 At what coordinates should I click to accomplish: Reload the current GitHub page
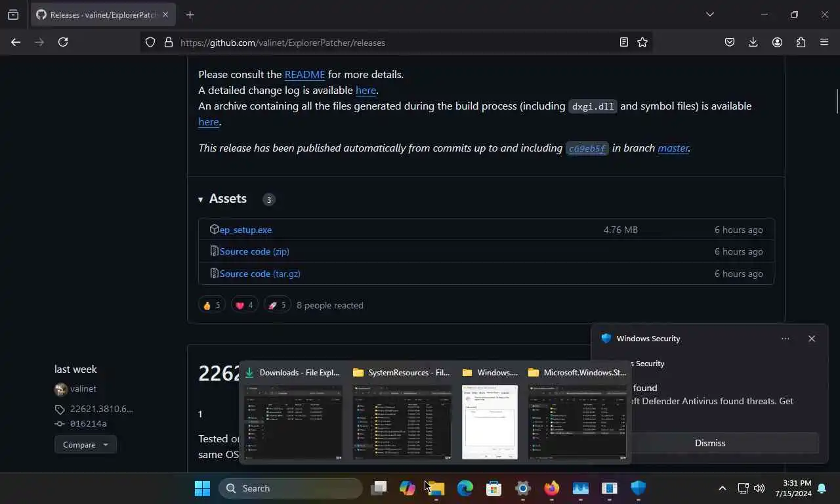coord(63,42)
